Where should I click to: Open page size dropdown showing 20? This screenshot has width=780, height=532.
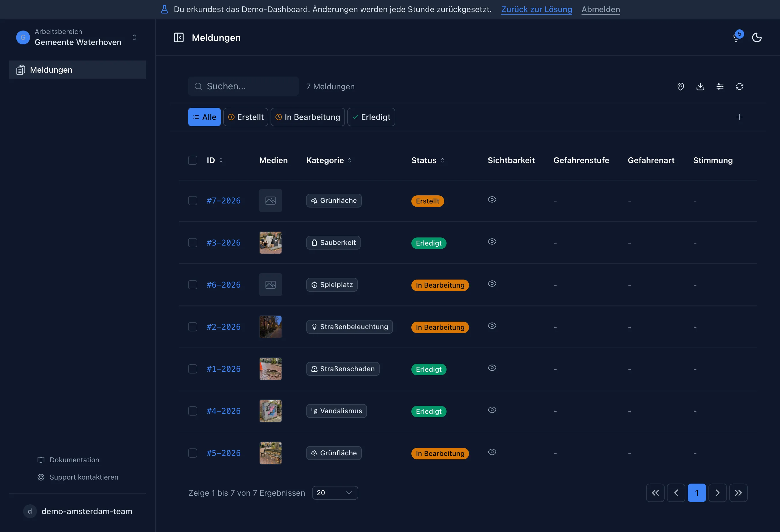click(x=335, y=493)
